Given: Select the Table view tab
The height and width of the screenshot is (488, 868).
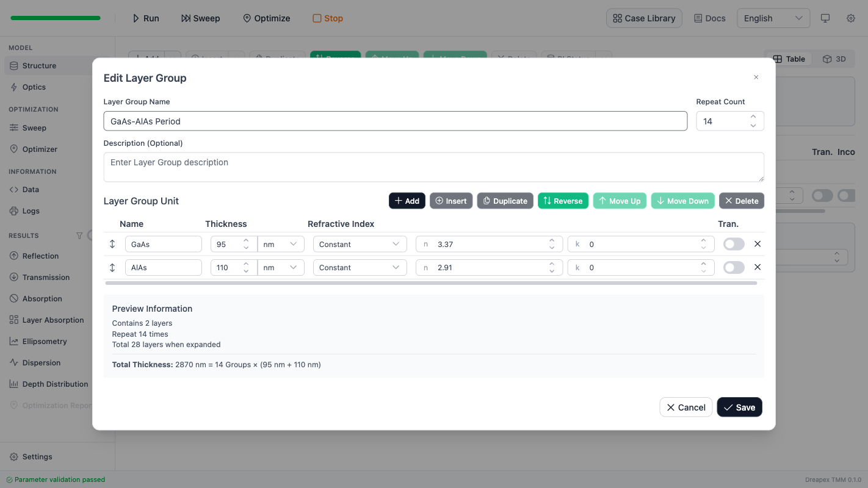Looking at the screenshot, I should tap(790, 59).
